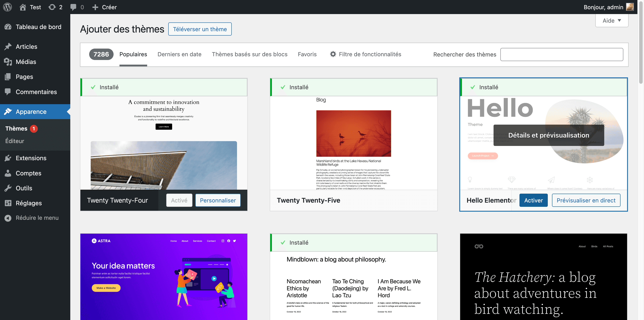Screen dimensions: 644x320
Task: Click the Tableau de bord dashboard icon
Action: click(8, 27)
